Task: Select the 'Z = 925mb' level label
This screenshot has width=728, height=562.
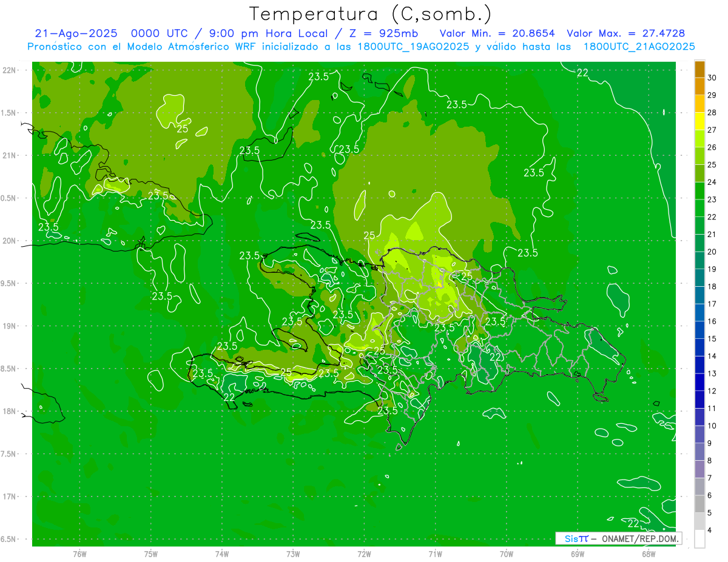Action: pos(383,33)
